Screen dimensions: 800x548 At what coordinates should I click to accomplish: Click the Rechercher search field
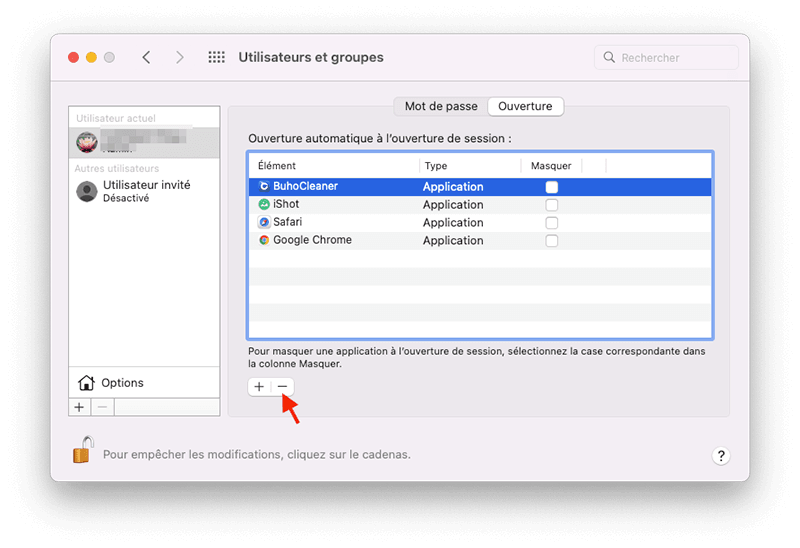(666, 58)
